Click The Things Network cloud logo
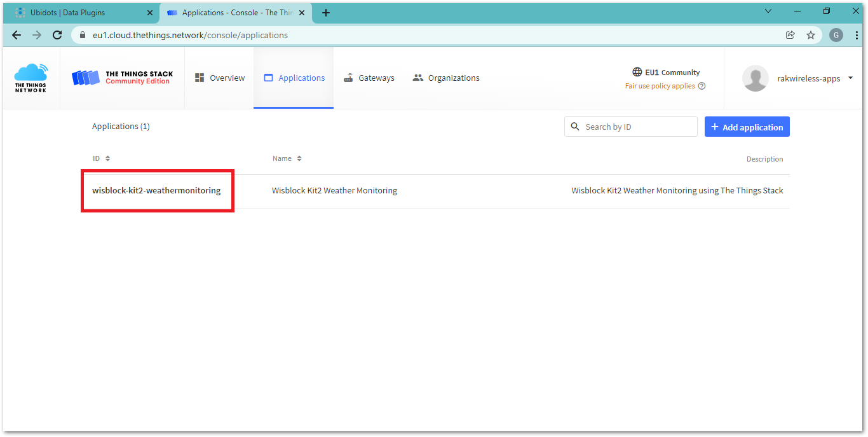The width and height of the screenshot is (868, 437). click(x=31, y=78)
